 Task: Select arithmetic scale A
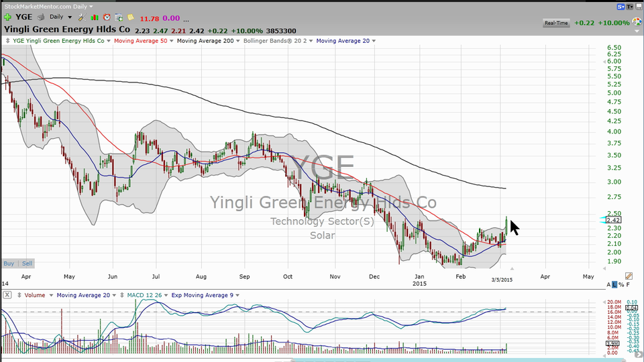pos(608,284)
